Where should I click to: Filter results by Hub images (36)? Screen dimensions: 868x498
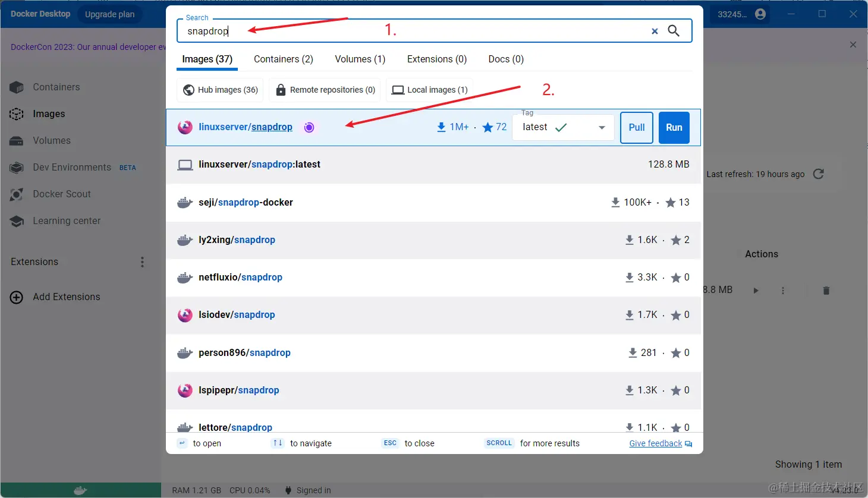pyautogui.click(x=221, y=90)
